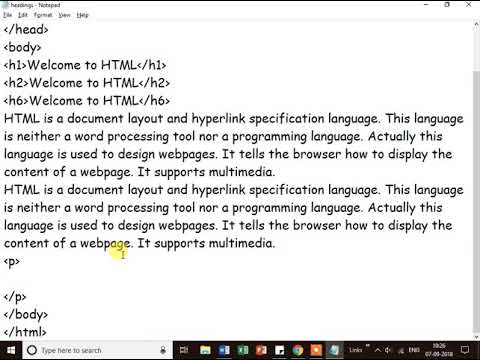Viewport: 480px width, 360px height.
Task: Click scrollbar up arrow in Notepad
Action: (x=476, y=25)
